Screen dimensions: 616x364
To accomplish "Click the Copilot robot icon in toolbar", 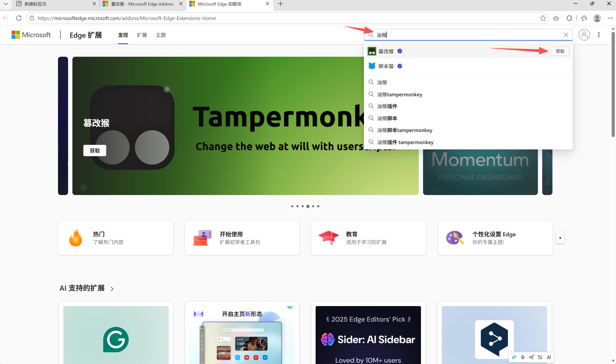I will click(x=556, y=18).
